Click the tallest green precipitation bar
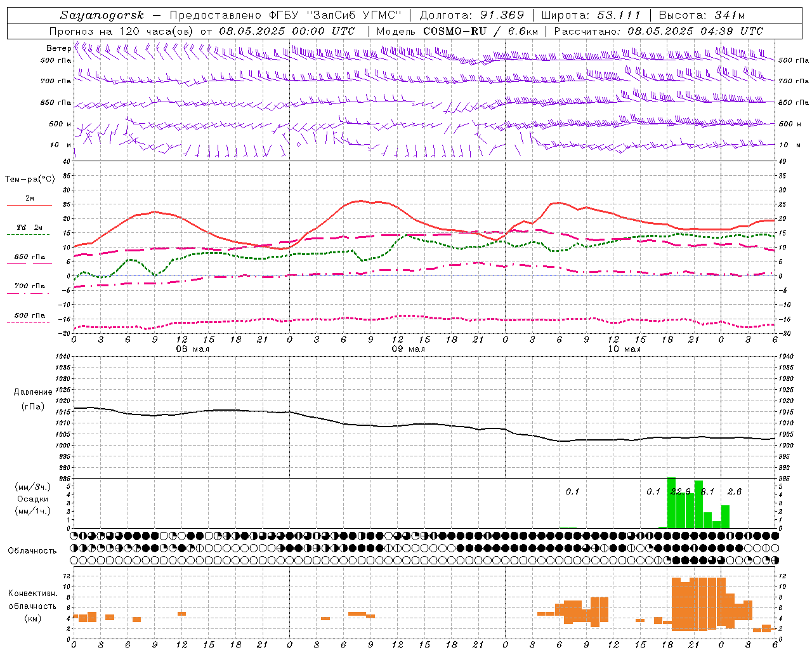 671,503
